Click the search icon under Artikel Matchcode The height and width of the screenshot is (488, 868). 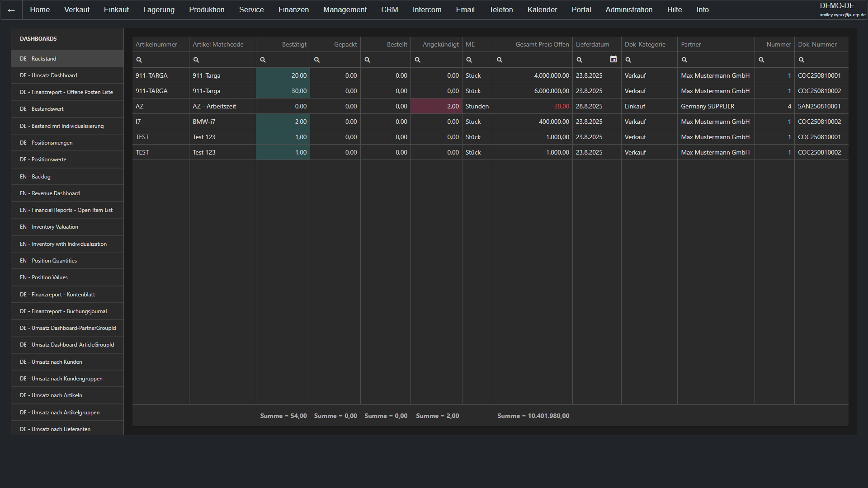click(196, 60)
